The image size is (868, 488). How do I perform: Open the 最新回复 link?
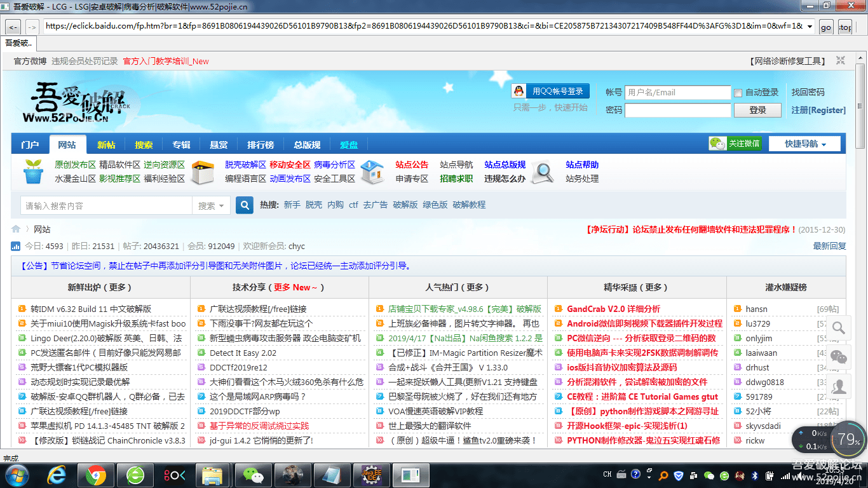[x=830, y=246]
